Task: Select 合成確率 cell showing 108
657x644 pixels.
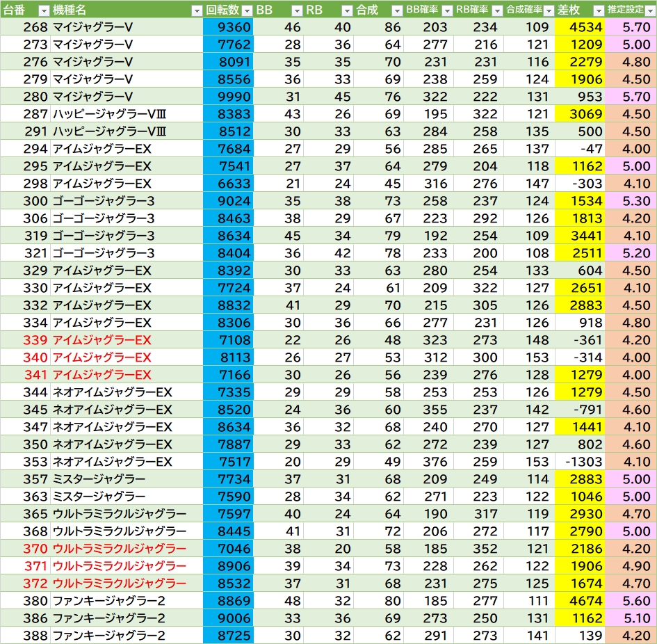Action: pyautogui.click(x=530, y=253)
